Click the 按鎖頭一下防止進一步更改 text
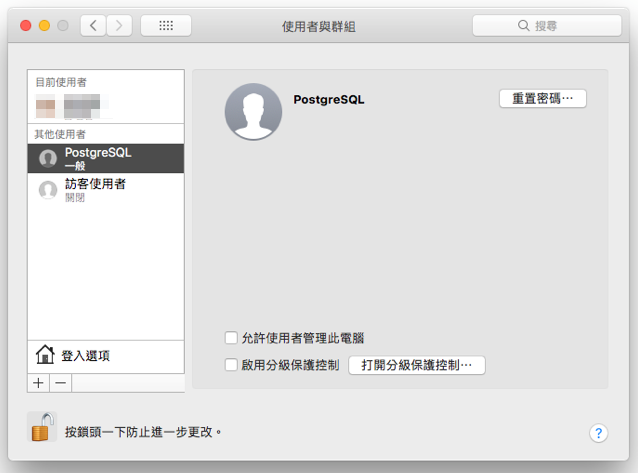 pos(143,432)
